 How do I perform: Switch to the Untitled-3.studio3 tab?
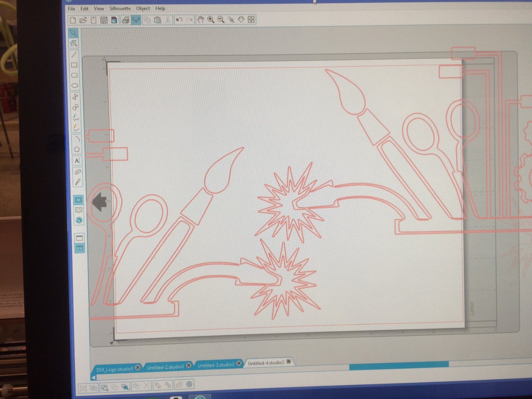tap(216, 365)
